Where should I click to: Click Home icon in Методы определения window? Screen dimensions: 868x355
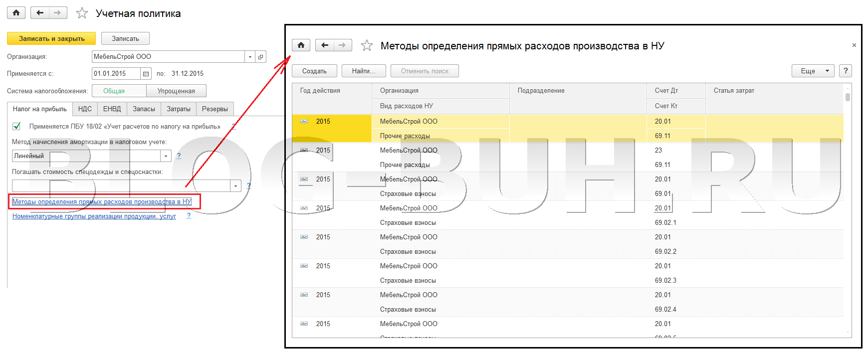[301, 45]
